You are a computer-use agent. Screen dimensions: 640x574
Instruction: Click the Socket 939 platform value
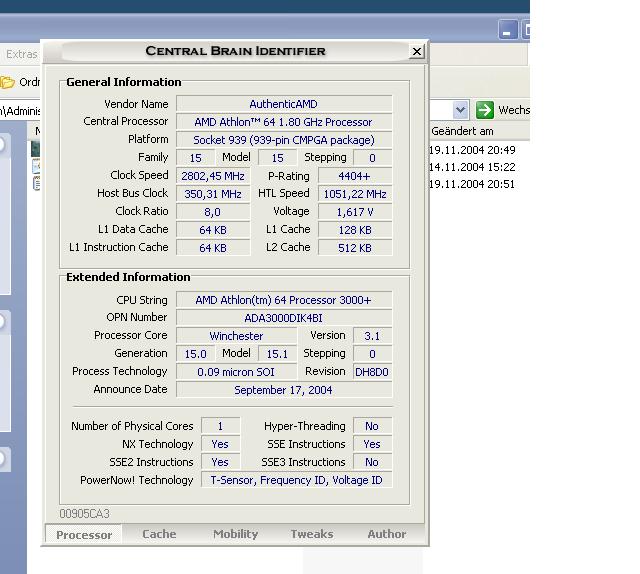pyautogui.click(x=284, y=140)
